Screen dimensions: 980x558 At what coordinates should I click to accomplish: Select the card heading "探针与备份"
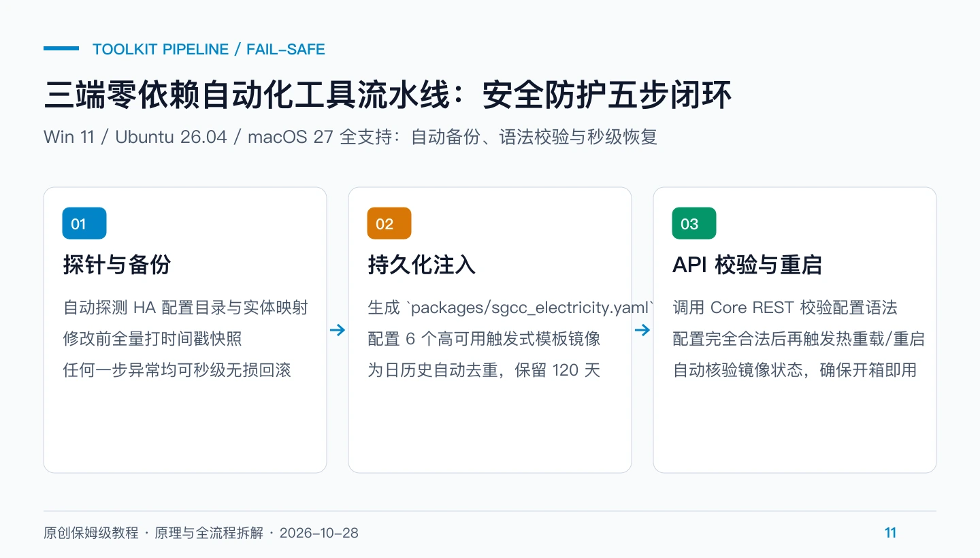[x=117, y=265]
